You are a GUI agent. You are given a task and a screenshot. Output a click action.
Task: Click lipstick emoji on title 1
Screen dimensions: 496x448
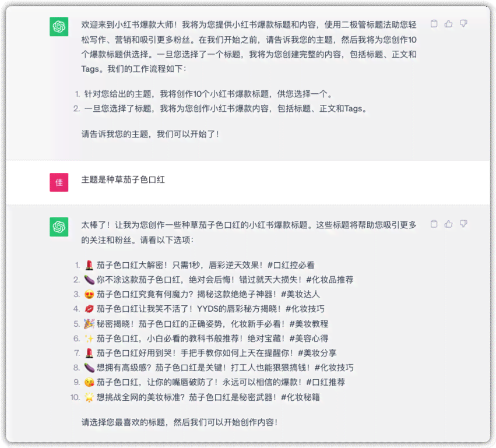click(89, 265)
